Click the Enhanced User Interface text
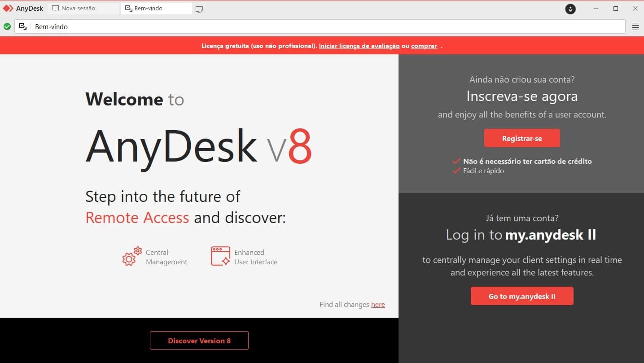Image resolution: width=644 pixels, height=363 pixels. (x=256, y=257)
